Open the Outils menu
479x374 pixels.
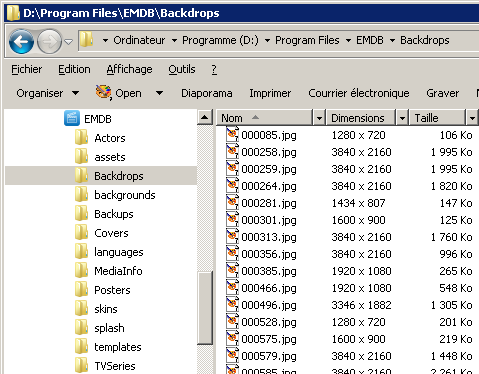[x=182, y=69]
